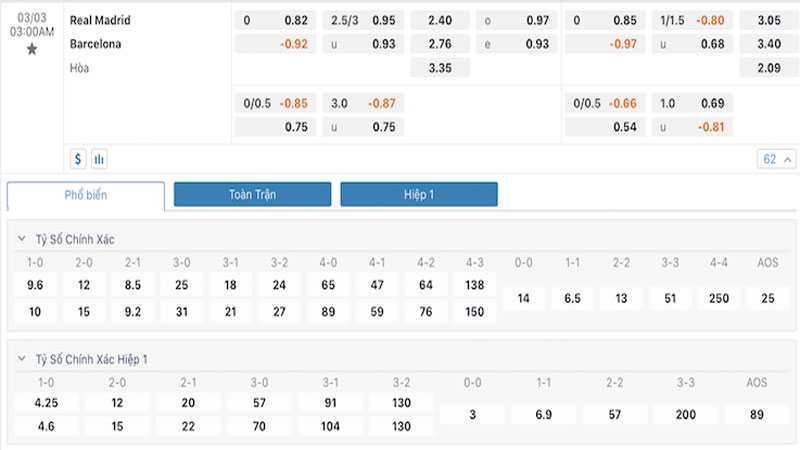Pick full match AOS odds 25
Screen dimensions: 800x450
pyautogui.click(x=768, y=298)
